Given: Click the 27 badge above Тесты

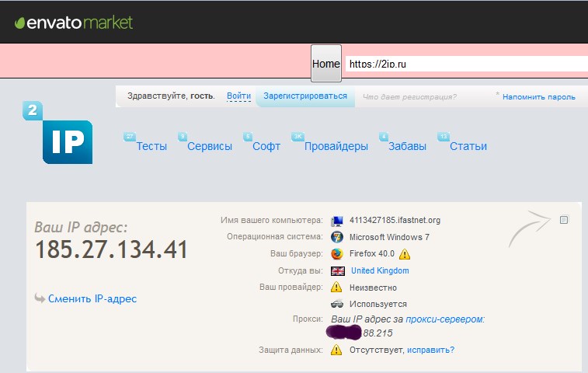Looking at the screenshot, I should coord(130,137).
